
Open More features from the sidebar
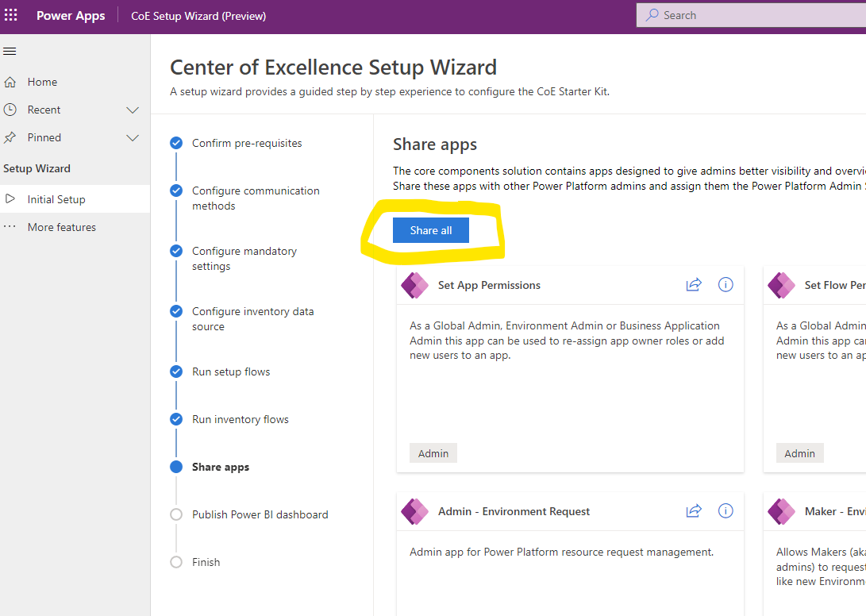click(x=60, y=227)
